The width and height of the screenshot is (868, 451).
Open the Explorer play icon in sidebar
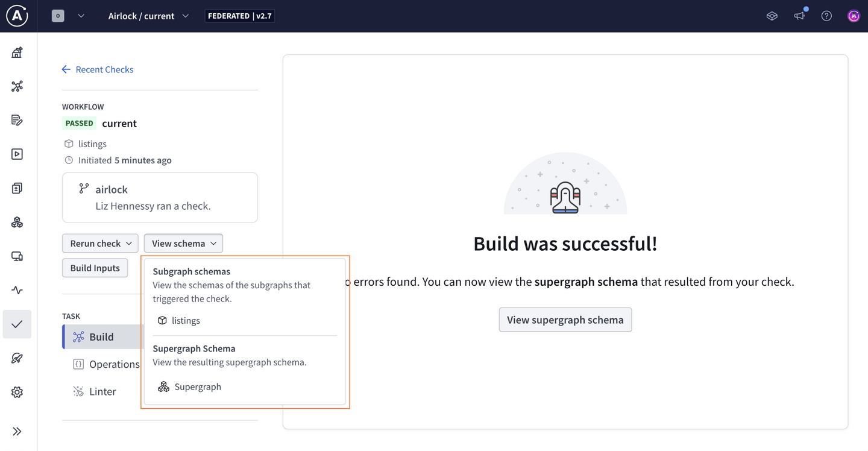pyautogui.click(x=17, y=154)
